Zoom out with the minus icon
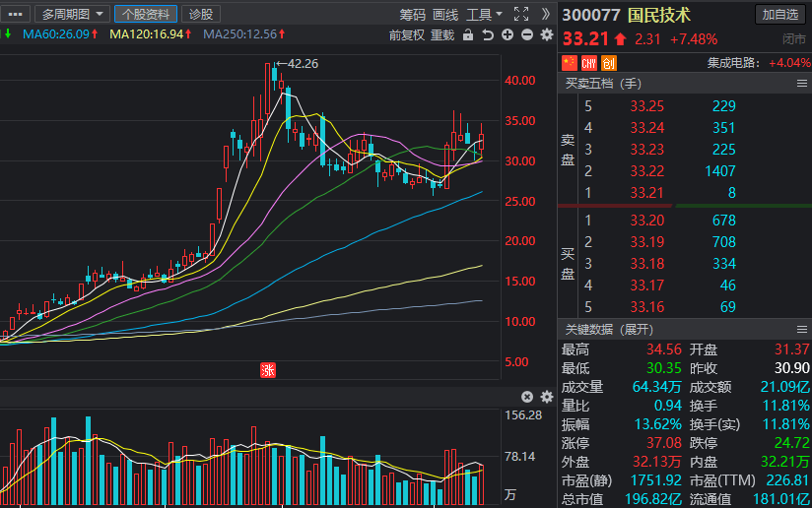 point(527,34)
